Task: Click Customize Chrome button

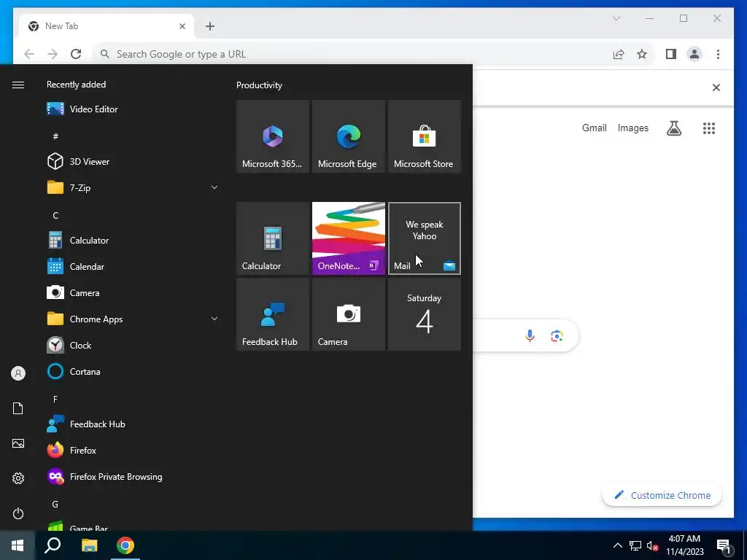Action: tap(662, 495)
